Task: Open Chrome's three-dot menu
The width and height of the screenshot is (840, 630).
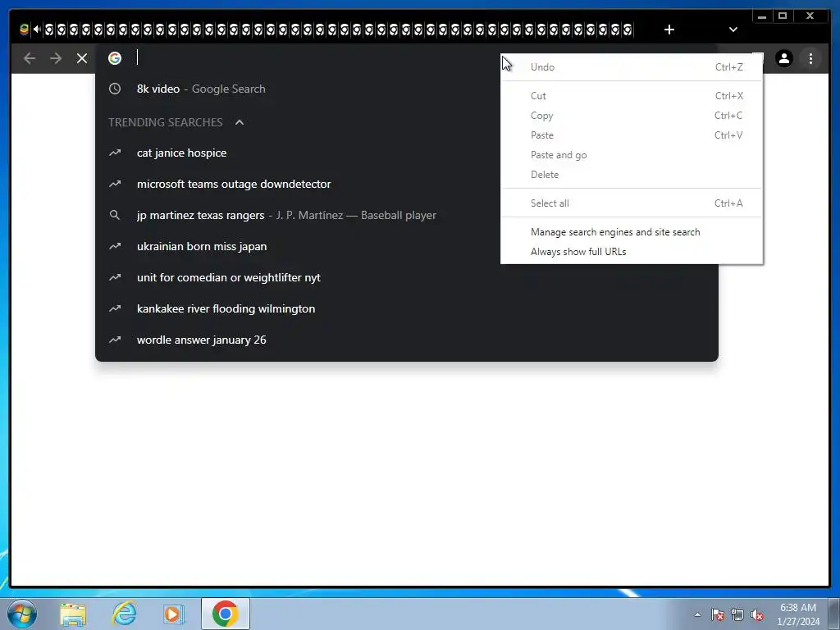Action: click(810, 58)
